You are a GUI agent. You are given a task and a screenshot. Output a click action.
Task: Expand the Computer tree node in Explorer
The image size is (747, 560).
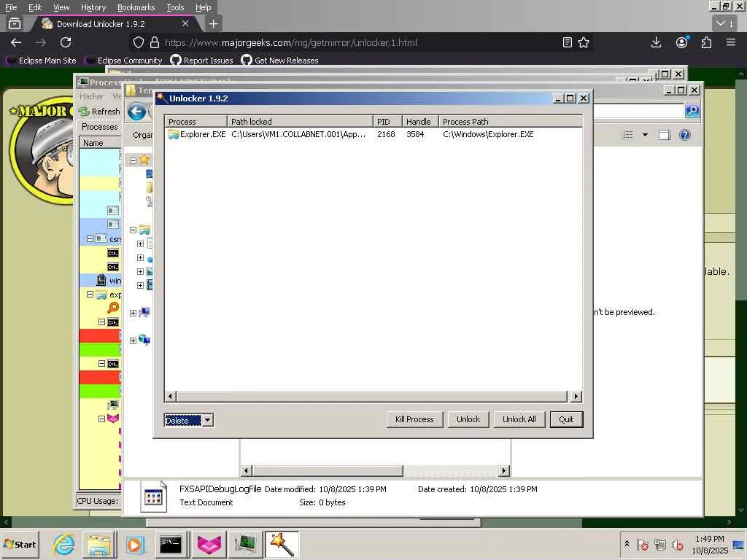click(133, 313)
